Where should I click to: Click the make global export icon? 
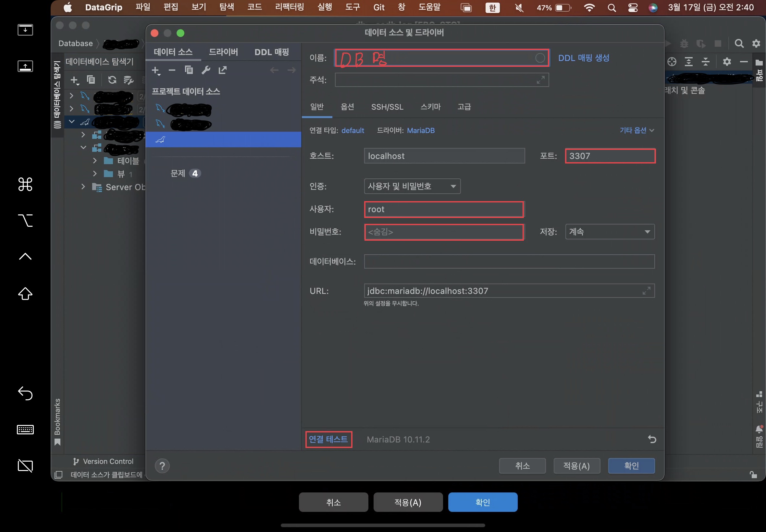(x=222, y=70)
